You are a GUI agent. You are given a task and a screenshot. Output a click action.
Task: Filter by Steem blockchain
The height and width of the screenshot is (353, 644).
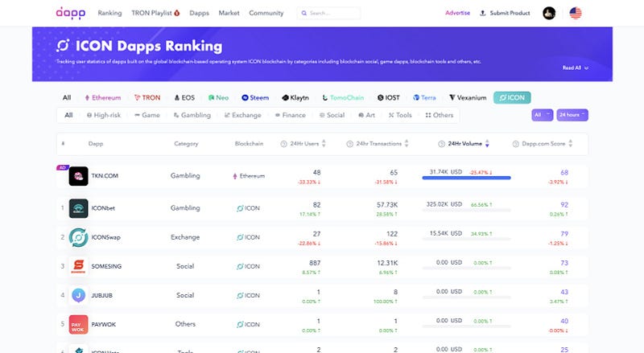tap(255, 97)
